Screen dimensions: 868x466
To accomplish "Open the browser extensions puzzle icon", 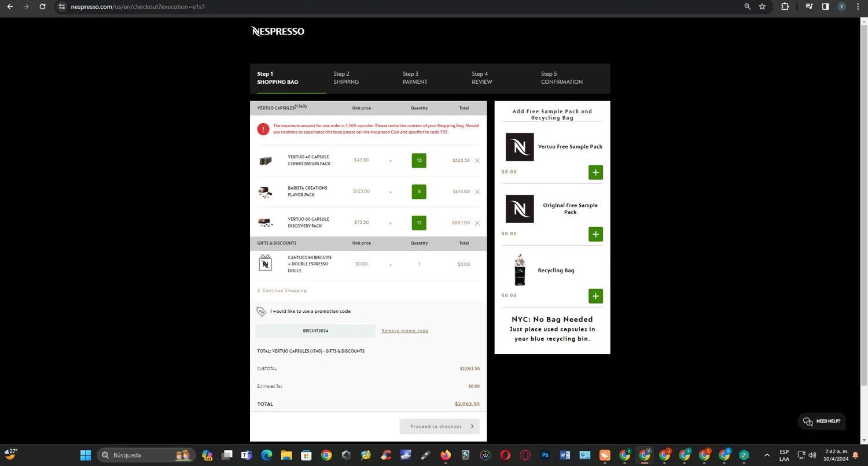I will (x=785, y=6).
